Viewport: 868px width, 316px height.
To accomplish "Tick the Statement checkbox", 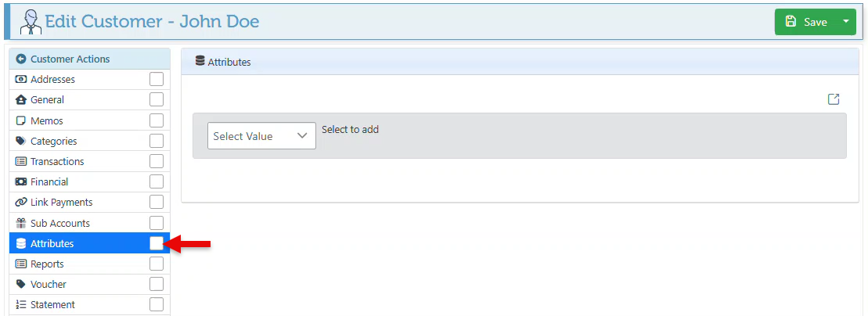I will click(157, 304).
